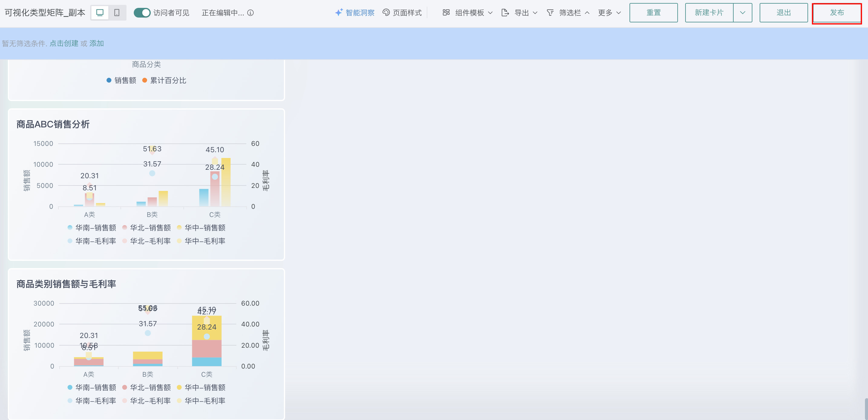Click the component template grid icon
The width and height of the screenshot is (868, 420).
[x=446, y=12]
